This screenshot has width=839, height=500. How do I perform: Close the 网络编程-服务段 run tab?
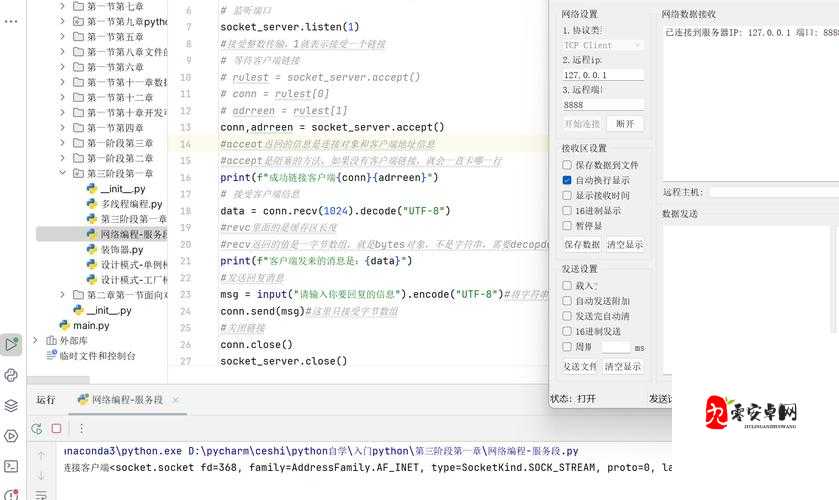coord(176,399)
